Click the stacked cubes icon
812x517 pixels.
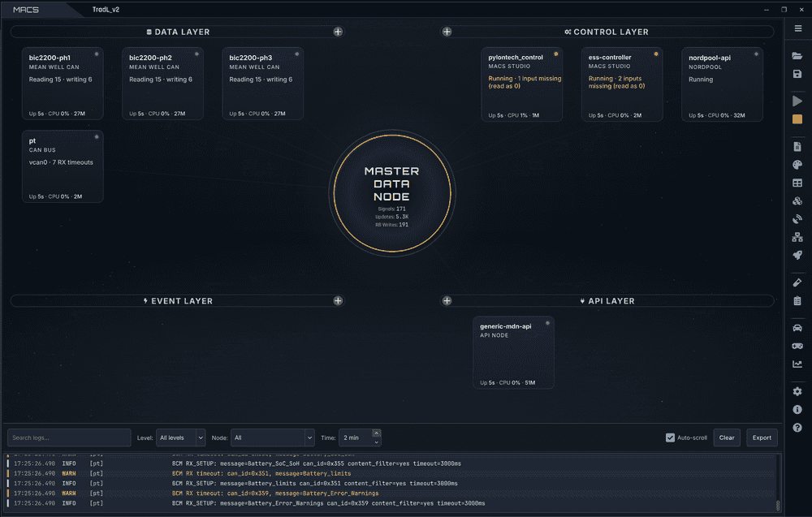pos(797,200)
